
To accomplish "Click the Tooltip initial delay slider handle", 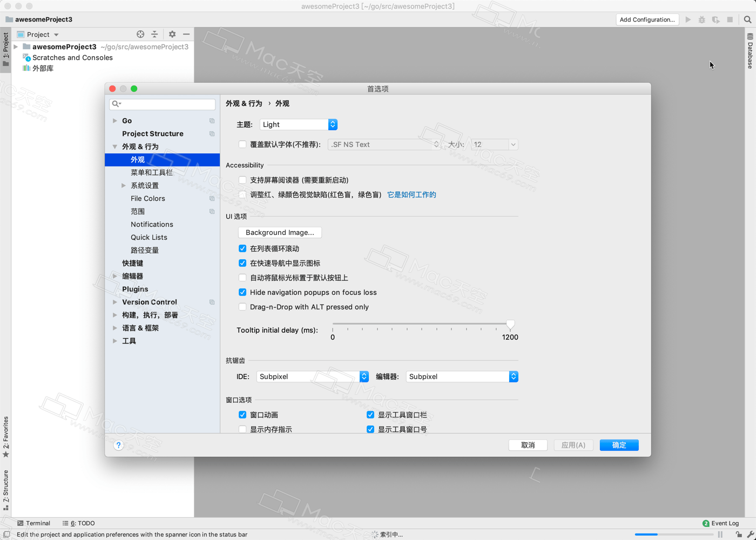I will [510, 325].
